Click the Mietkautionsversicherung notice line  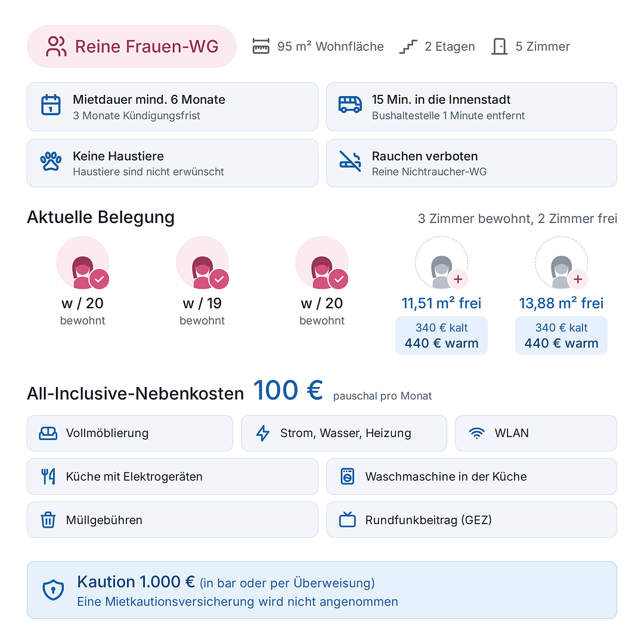coord(237,602)
